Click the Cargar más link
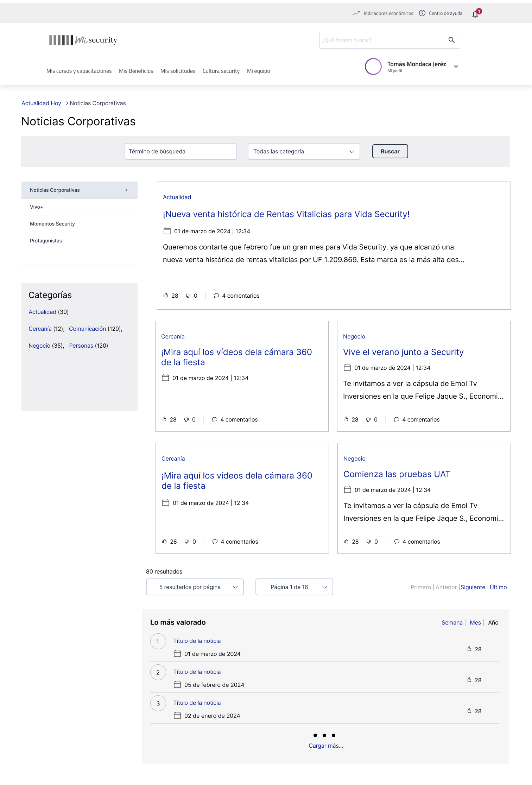 tap(326, 746)
